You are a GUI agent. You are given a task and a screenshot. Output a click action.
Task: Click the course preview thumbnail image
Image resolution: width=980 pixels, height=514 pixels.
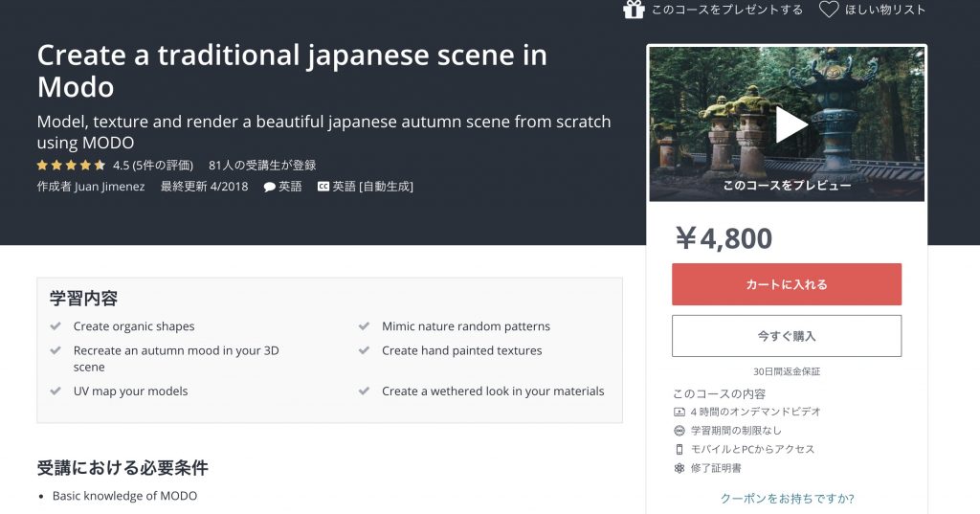click(787, 123)
